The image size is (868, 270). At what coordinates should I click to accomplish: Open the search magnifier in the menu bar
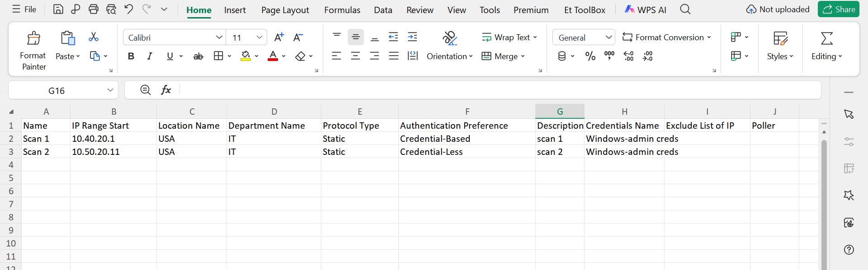685,9
